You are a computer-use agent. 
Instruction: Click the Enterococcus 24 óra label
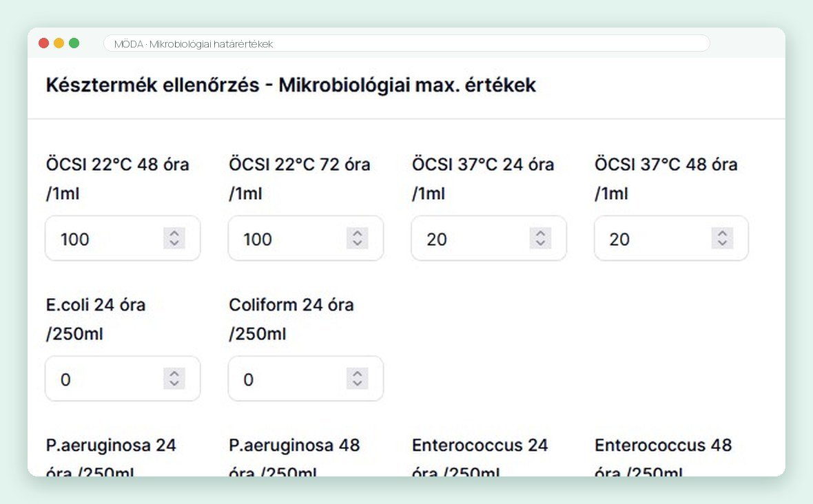pyautogui.click(x=480, y=457)
